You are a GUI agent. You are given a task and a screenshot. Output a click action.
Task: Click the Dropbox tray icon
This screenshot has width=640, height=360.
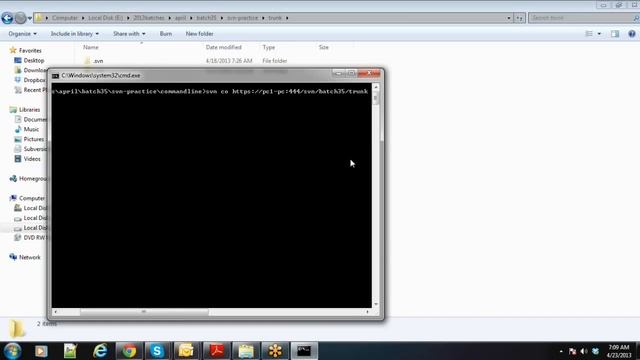coord(596,351)
